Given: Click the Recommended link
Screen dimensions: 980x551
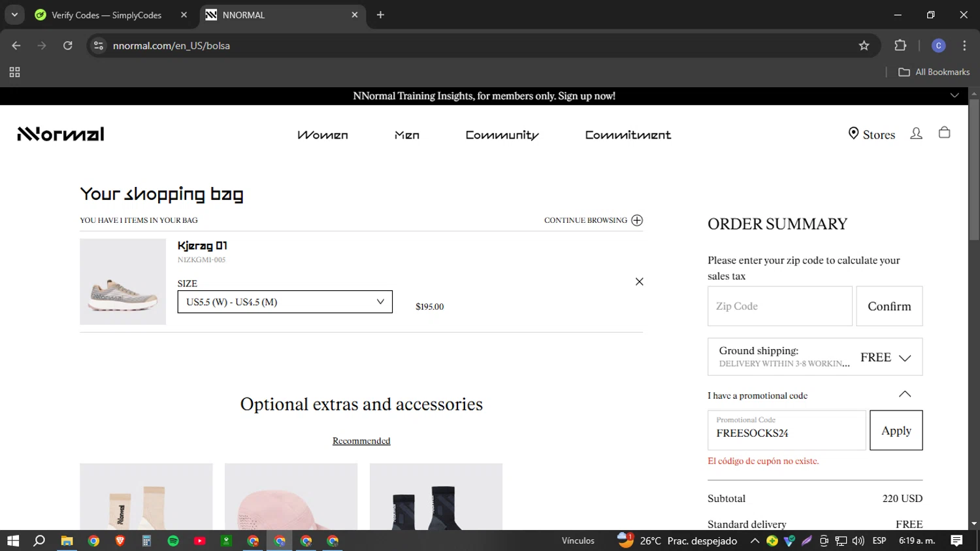Looking at the screenshot, I should pyautogui.click(x=361, y=441).
